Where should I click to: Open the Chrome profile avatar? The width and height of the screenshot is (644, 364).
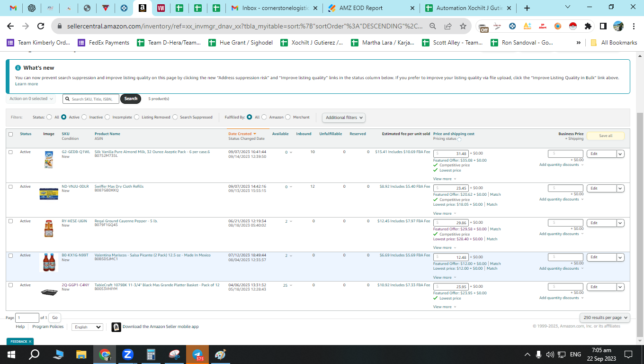618,27
